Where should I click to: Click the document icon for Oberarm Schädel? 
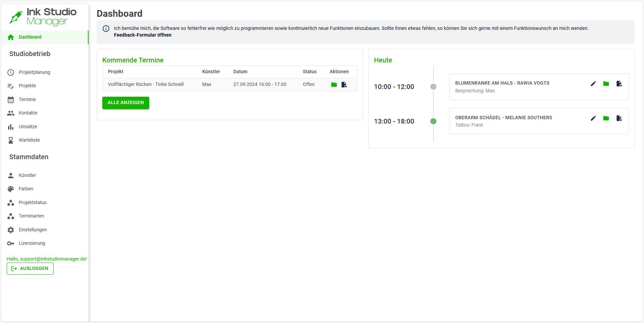pos(619,118)
